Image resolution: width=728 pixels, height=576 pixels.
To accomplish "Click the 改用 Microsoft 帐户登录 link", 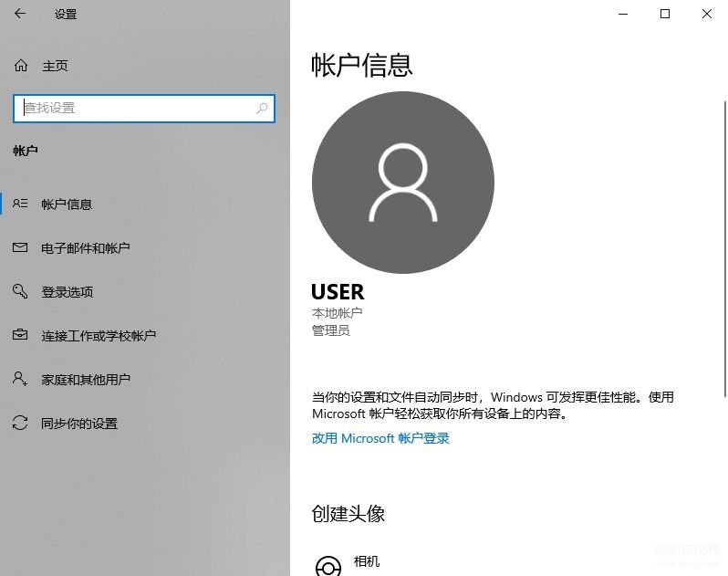I will tap(380, 438).
